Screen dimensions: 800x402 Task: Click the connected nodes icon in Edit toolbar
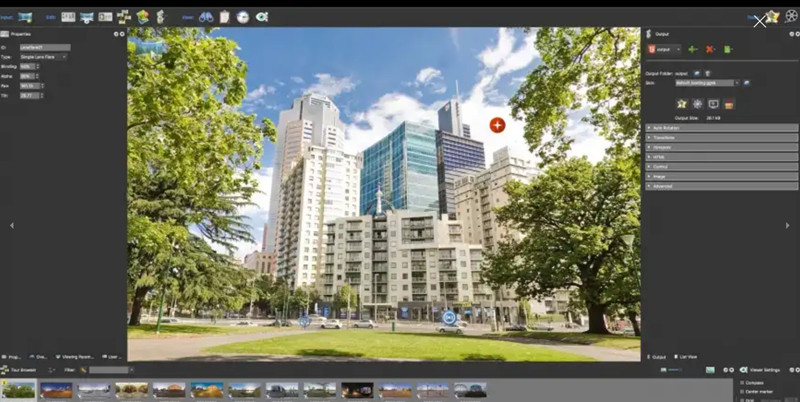coord(124,17)
